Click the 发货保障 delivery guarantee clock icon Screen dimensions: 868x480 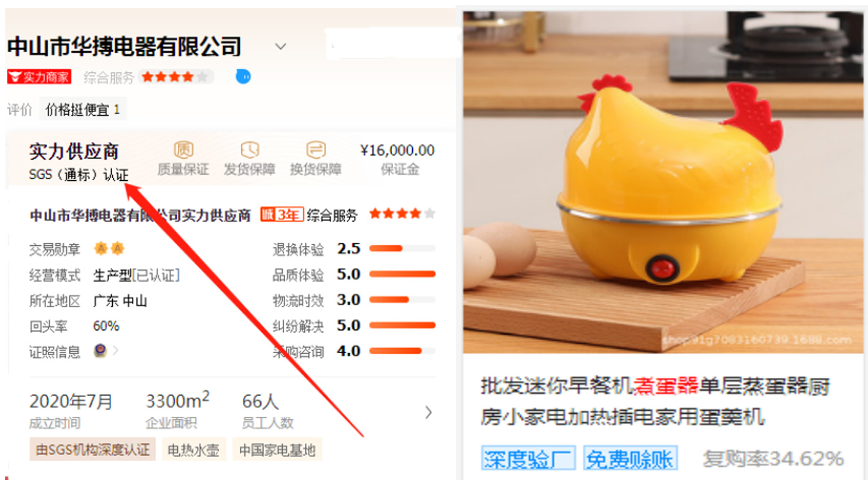[x=250, y=149]
